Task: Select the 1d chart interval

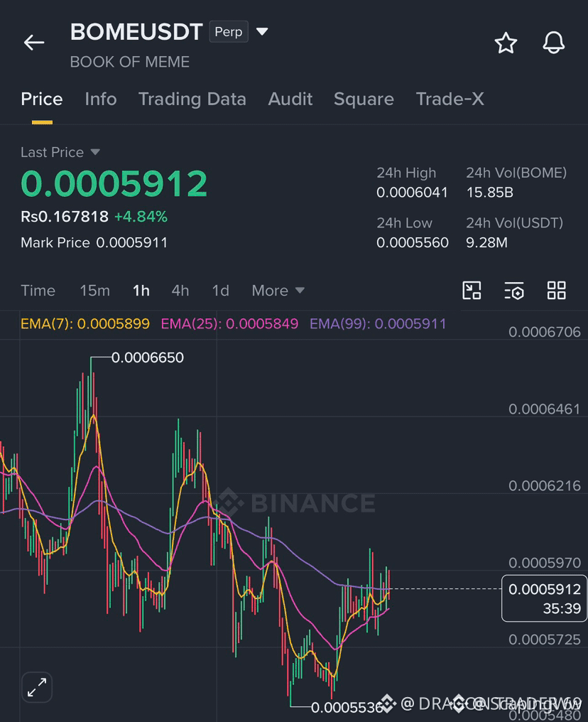Action: (220, 291)
